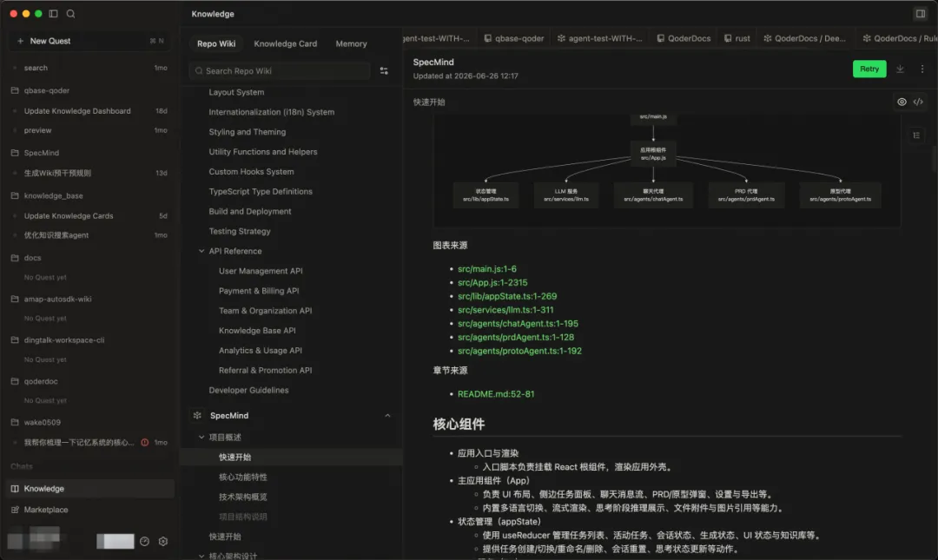
Task: Open the Knowledge Base API page
Action: pos(257,330)
